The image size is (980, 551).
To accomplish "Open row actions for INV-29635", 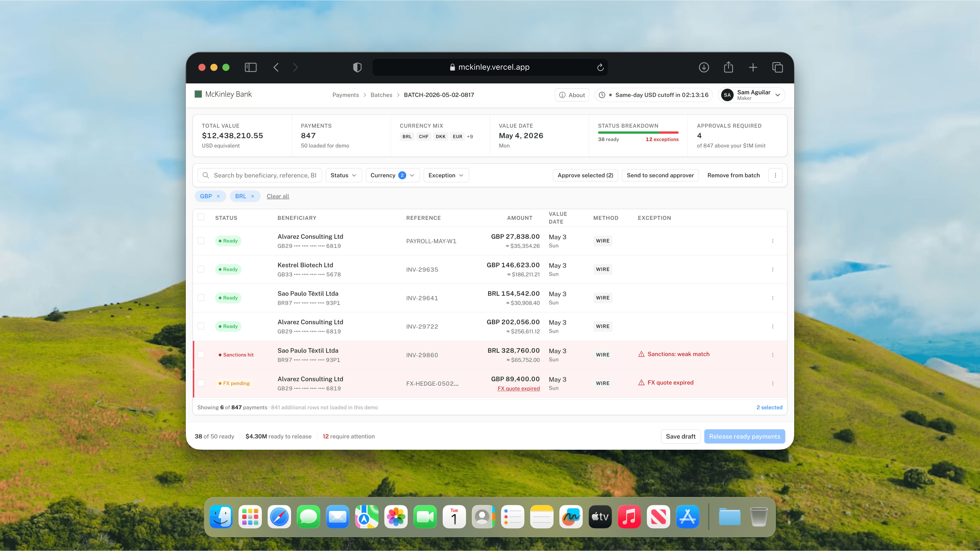I will pos(773,269).
